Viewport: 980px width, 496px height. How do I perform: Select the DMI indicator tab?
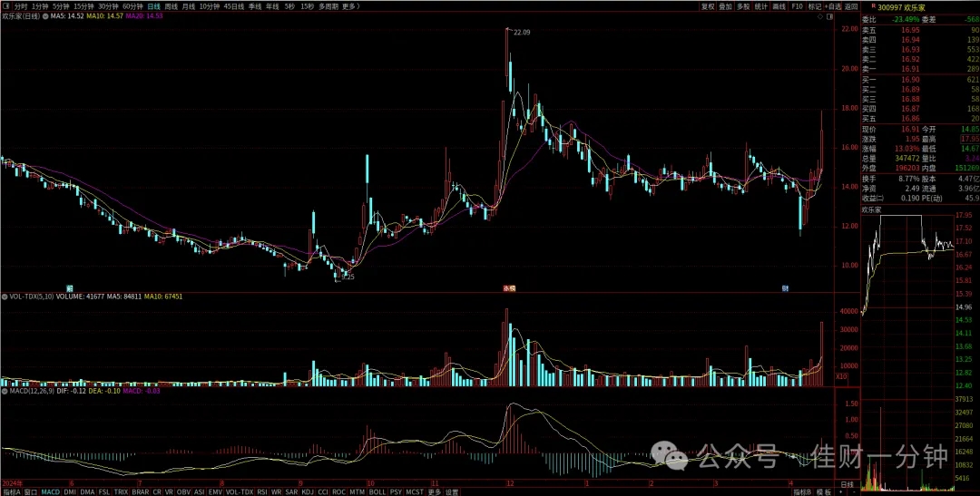pos(70,491)
